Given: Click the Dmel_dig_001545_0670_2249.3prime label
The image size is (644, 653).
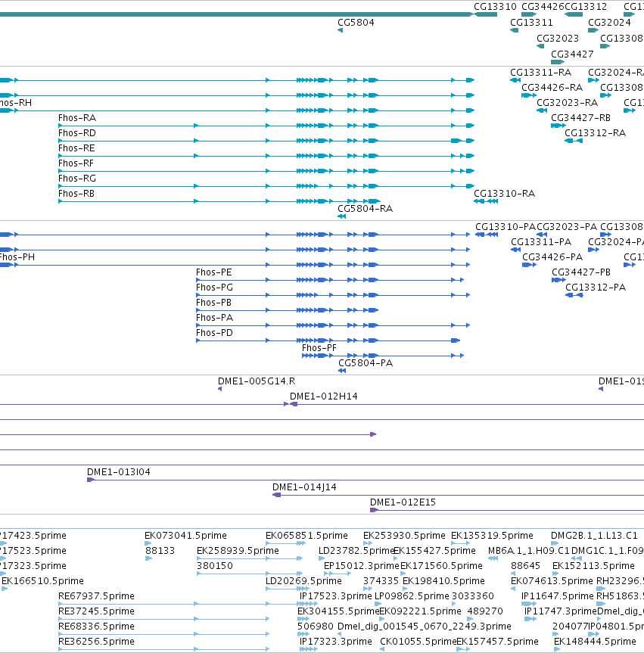Looking at the screenshot, I should tap(424, 627).
